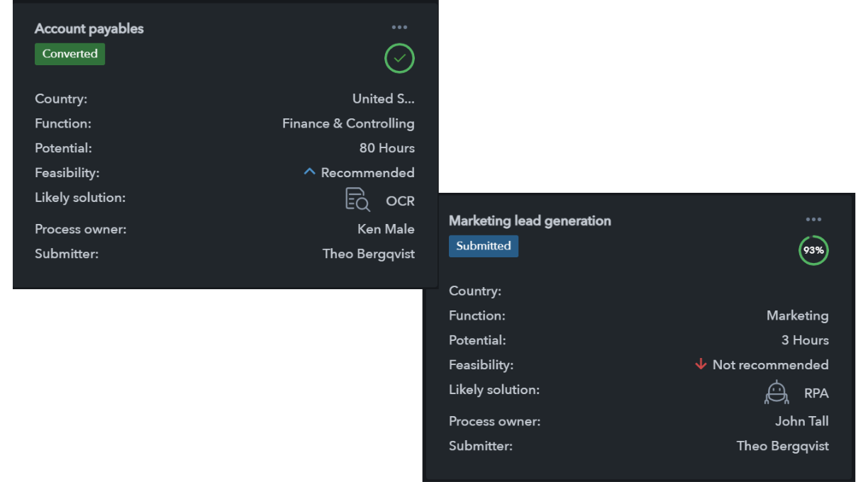Click process owner John Tall
This screenshot has height=482, width=868.
801,421
